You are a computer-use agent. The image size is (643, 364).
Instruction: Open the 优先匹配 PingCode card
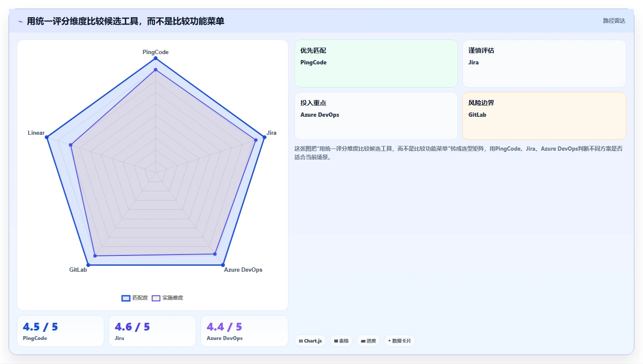(x=376, y=64)
